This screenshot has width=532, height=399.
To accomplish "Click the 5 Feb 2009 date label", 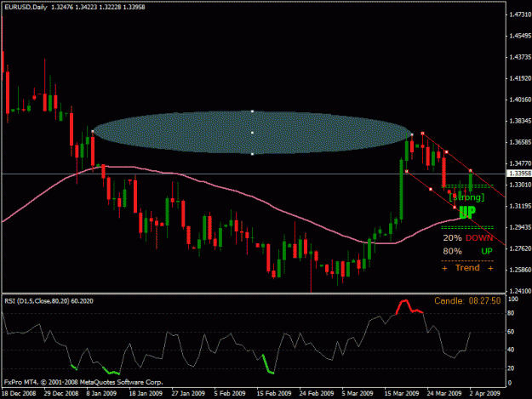I will coord(230,394).
